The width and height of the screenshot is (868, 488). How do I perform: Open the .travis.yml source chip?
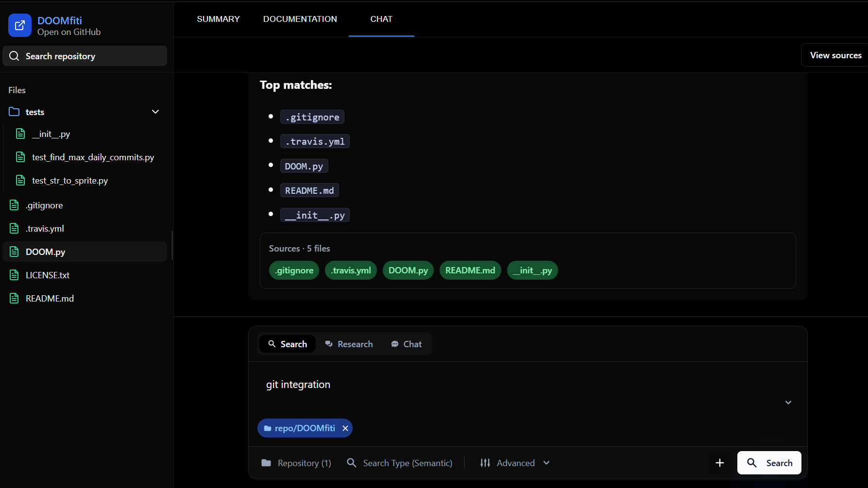[351, 270]
